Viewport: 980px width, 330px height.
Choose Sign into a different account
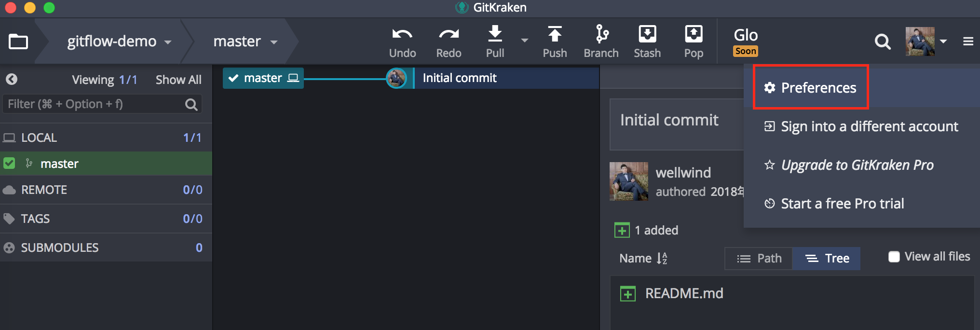pyautogui.click(x=861, y=126)
